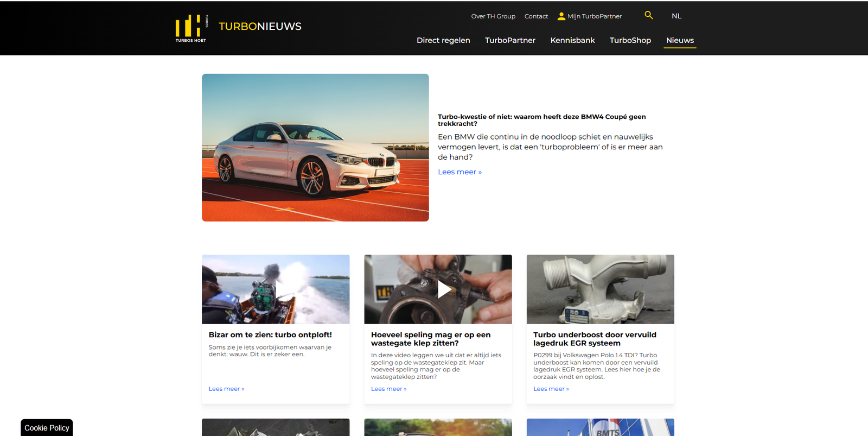
Task: Click the user profile icon for Mijn TurboPartner
Action: point(561,16)
